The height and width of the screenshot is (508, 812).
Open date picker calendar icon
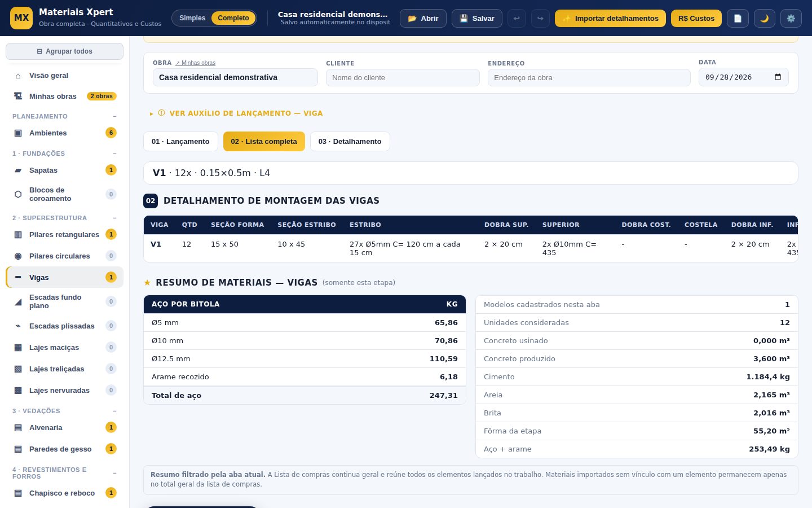778,77
